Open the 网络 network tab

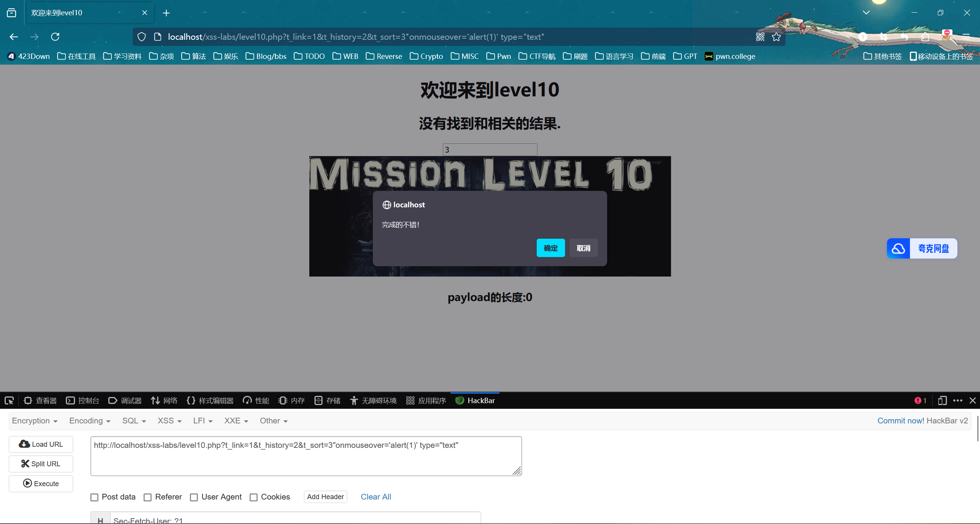164,400
